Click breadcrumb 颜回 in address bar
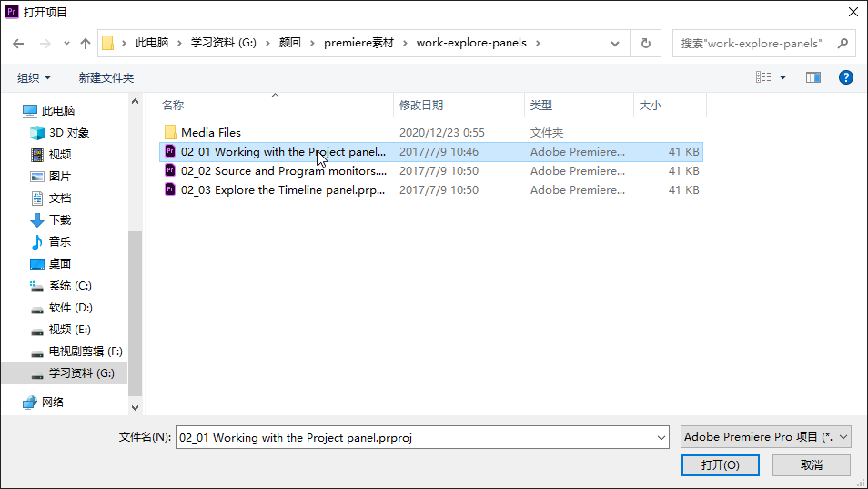 coord(290,43)
